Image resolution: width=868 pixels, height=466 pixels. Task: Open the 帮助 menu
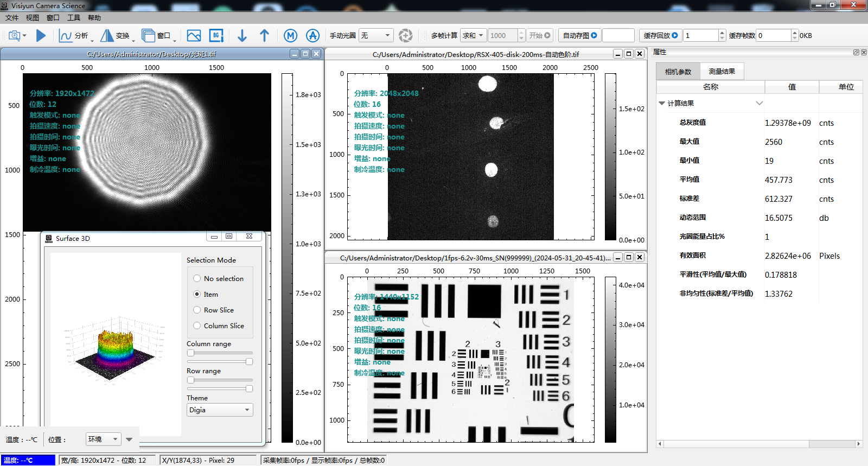[x=94, y=18]
